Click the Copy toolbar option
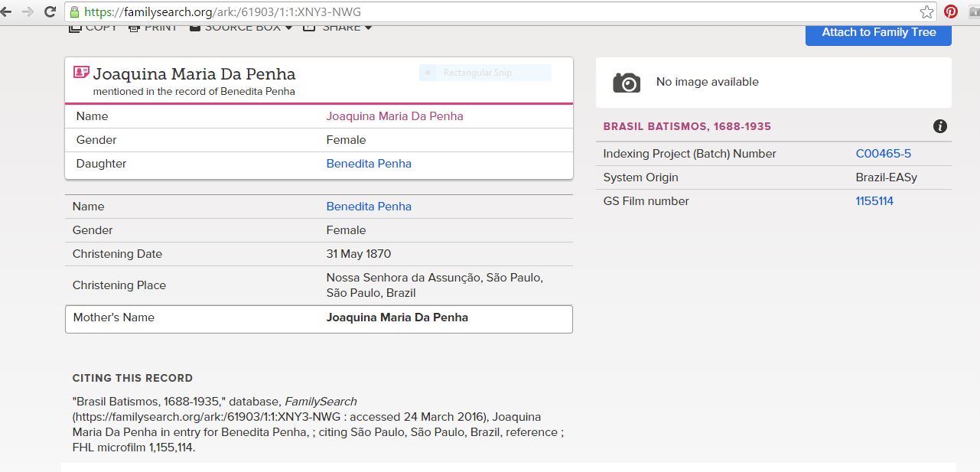The height and width of the screenshot is (472, 980). coord(93,28)
